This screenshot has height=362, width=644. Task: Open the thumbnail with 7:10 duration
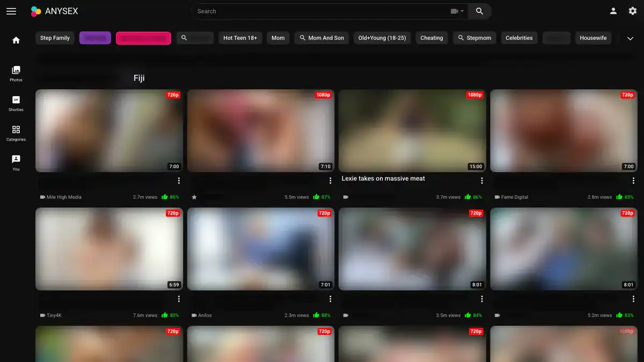261,131
